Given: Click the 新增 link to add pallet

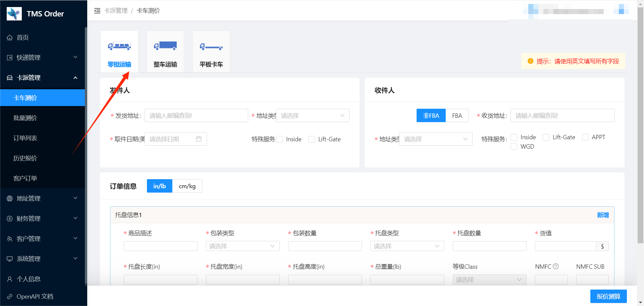Looking at the screenshot, I should (x=603, y=215).
